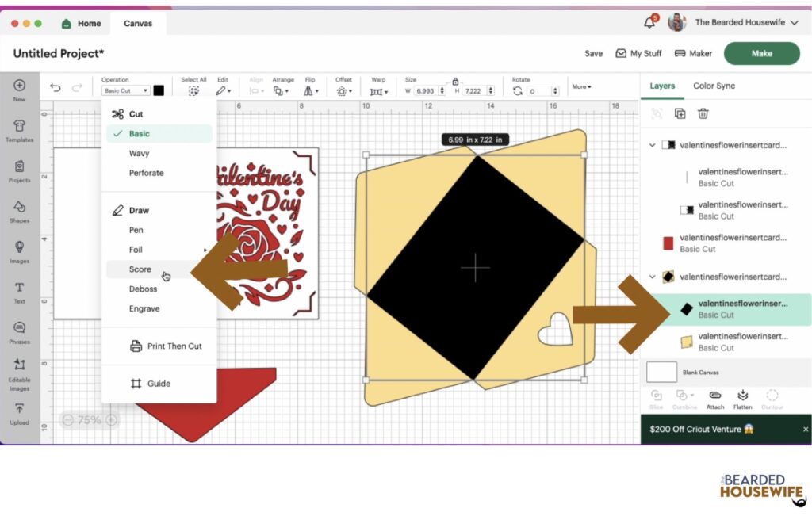Click the Undo arrow
The height and width of the screenshot is (516, 812).
pos(55,88)
